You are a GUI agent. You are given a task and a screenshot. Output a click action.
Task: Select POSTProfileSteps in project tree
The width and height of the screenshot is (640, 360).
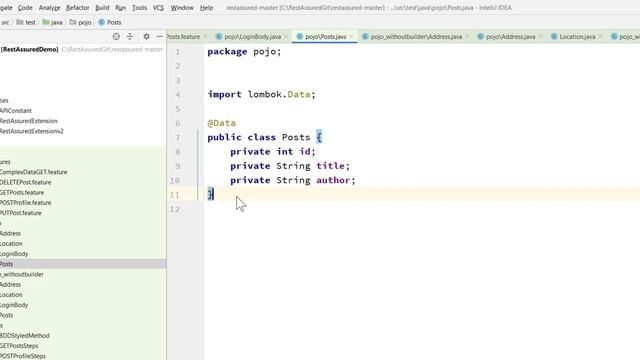[x=22, y=356]
